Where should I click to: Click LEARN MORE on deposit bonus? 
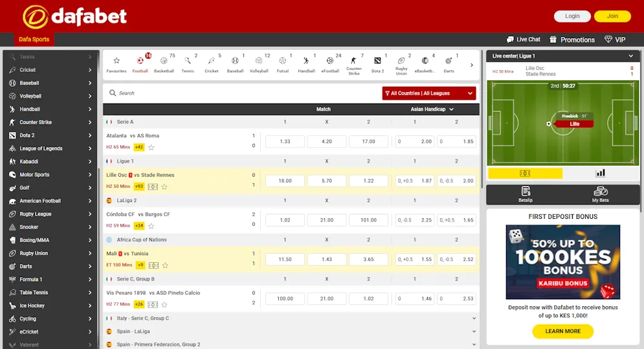[562, 332]
